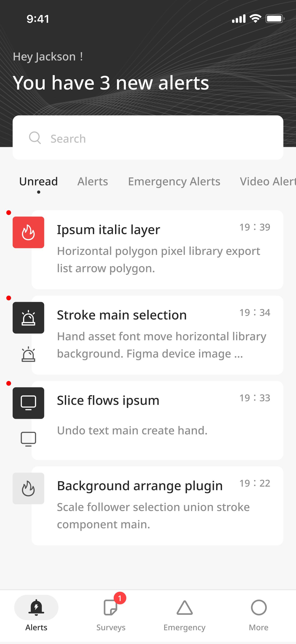296x644 pixels.
Task: Tap the Surveys notification badge
Action: point(120,598)
